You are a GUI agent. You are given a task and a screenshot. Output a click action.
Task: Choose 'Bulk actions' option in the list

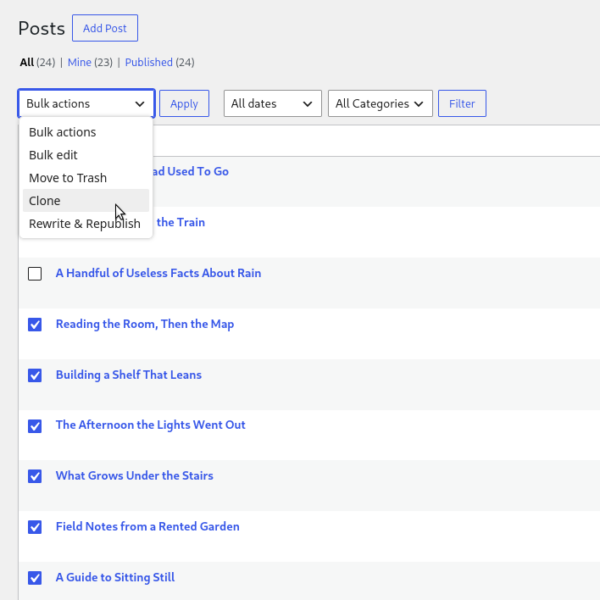86,132
